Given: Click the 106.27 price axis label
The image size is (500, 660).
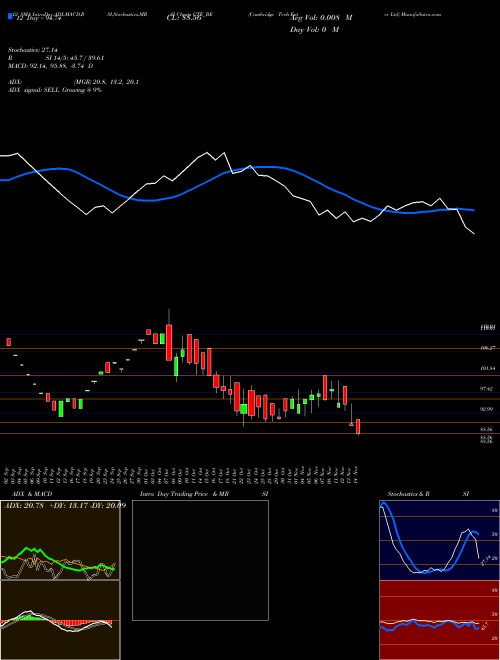Looking at the screenshot, I should [487, 348].
